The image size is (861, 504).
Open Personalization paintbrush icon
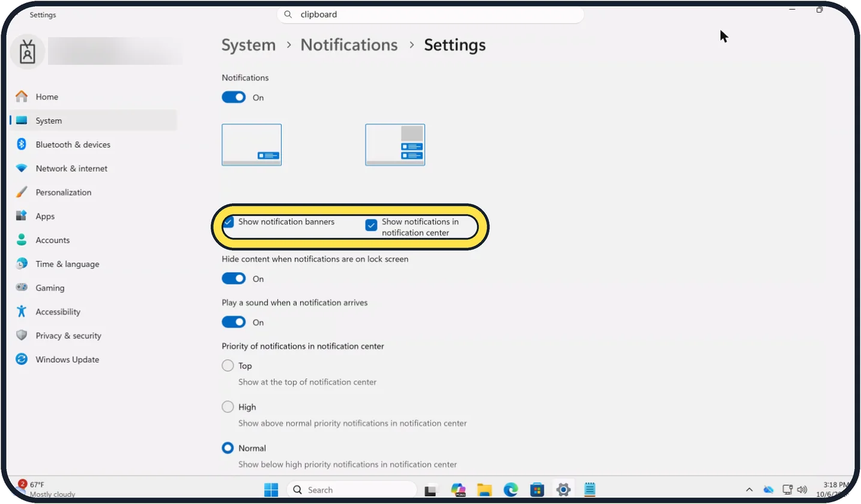pyautogui.click(x=22, y=193)
